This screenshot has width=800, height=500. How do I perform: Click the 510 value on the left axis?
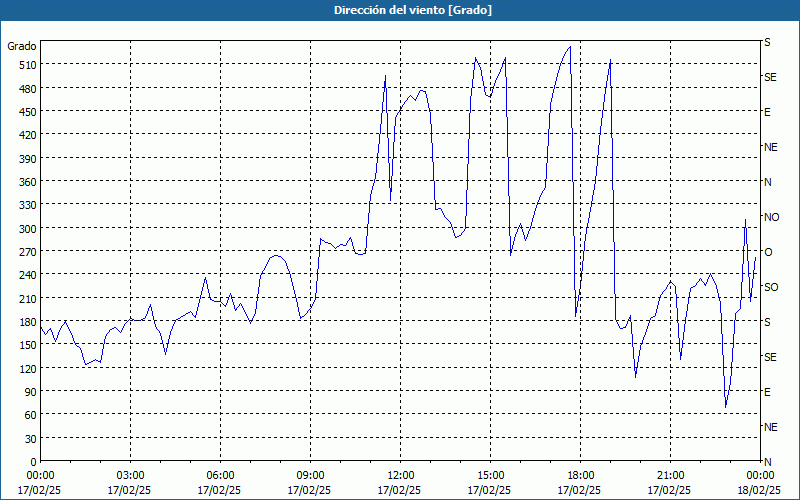pos(28,65)
